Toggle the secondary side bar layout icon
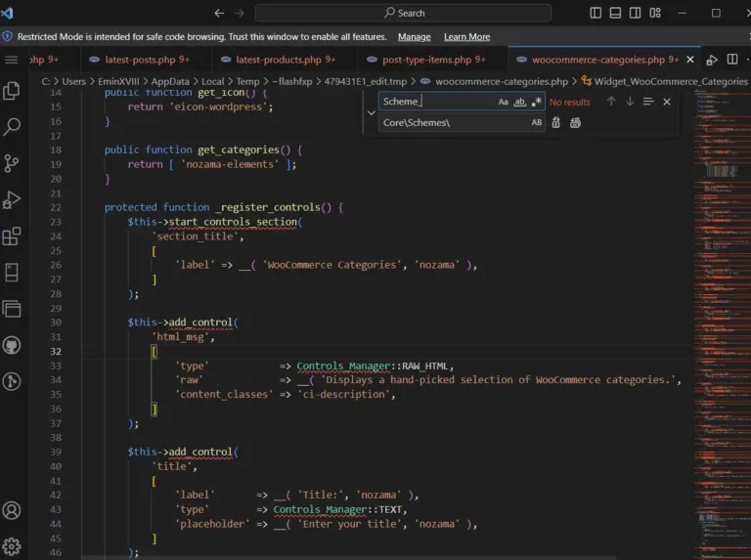The width and height of the screenshot is (751, 560). pyautogui.click(x=635, y=13)
